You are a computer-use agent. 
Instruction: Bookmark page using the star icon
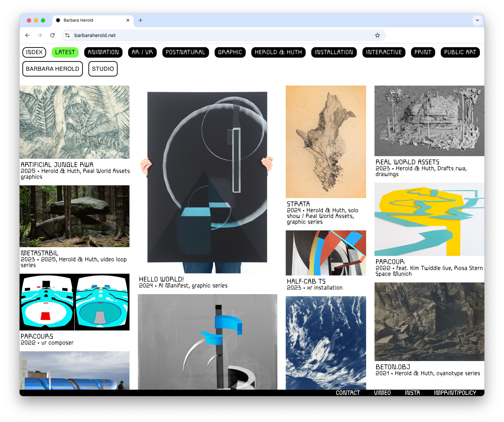pyautogui.click(x=377, y=35)
